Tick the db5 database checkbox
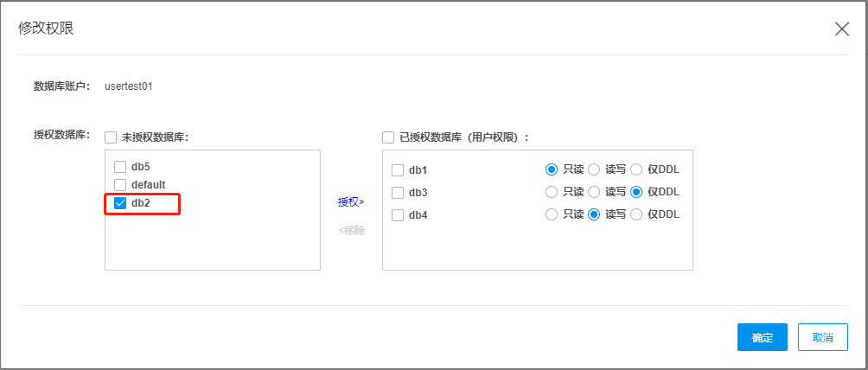The width and height of the screenshot is (868, 370). click(120, 166)
